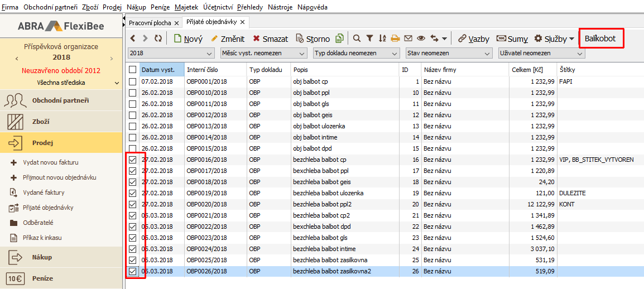Open the Nástroje menu
The image size is (644, 289).
(x=280, y=7)
